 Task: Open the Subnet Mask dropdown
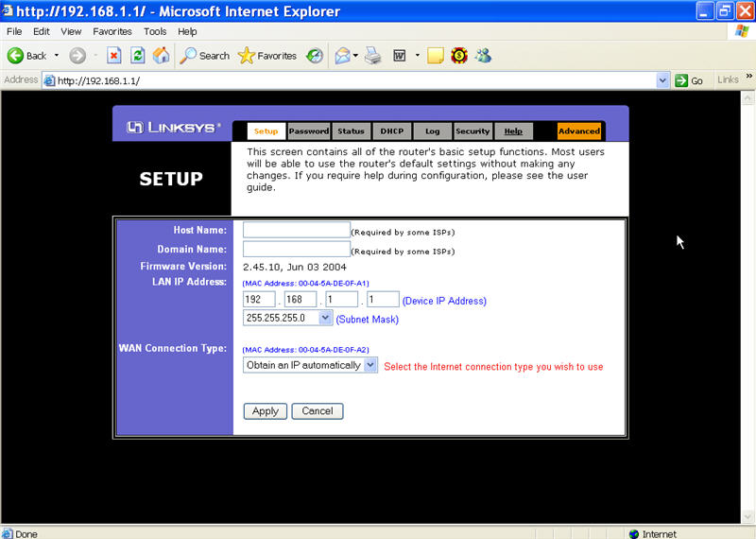(x=325, y=318)
